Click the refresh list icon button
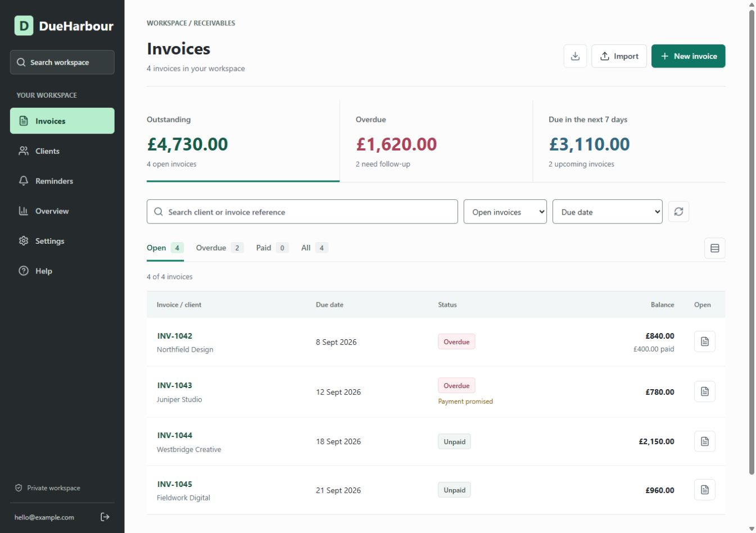The image size is (756, 533). (x=678, y=212)
